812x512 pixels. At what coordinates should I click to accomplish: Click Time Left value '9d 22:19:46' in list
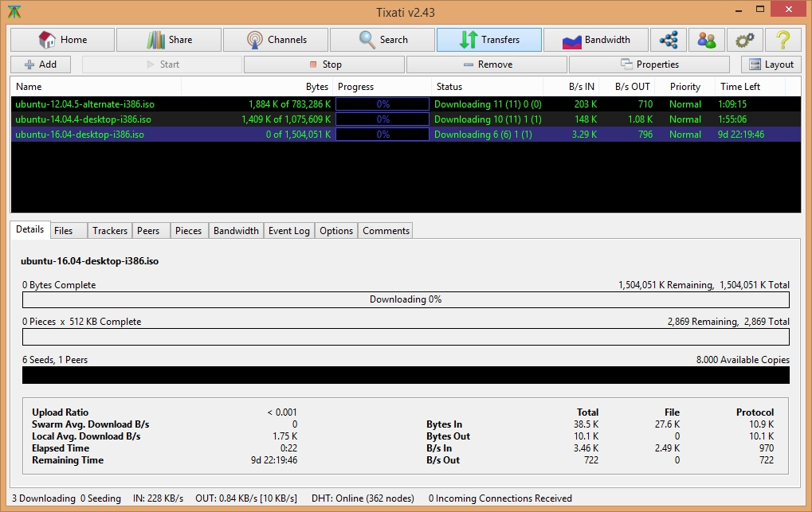(x=741, y=134)
